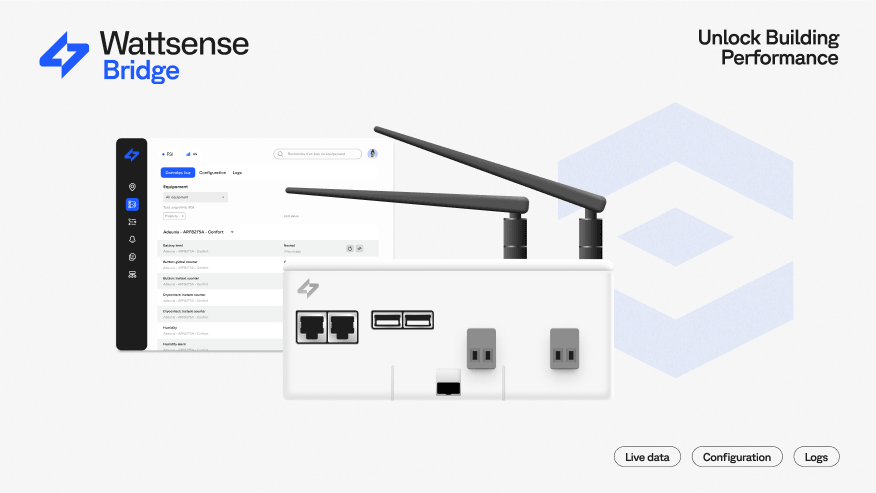
Task: Switch to the Logs tab
Action: [237, 173]
